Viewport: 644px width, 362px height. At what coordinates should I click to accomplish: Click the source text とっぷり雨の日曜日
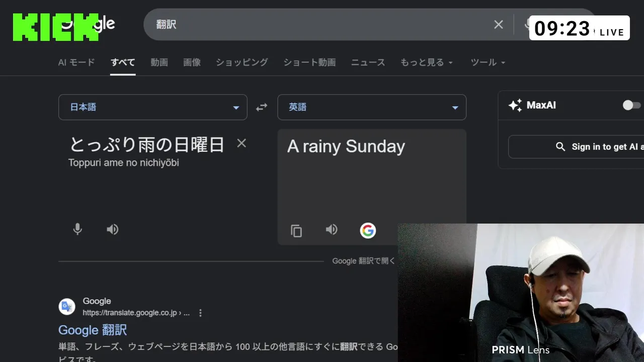[147, 145]
